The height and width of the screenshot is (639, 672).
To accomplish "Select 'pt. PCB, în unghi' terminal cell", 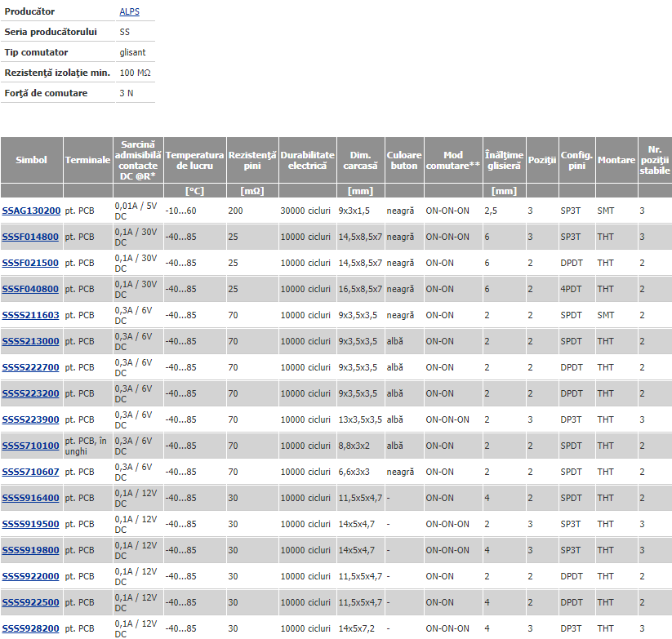I will click(x=86, y=446).
